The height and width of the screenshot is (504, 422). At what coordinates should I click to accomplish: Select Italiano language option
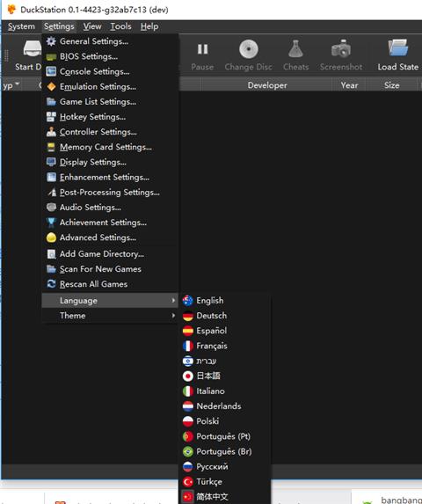[x=225, y=391]
